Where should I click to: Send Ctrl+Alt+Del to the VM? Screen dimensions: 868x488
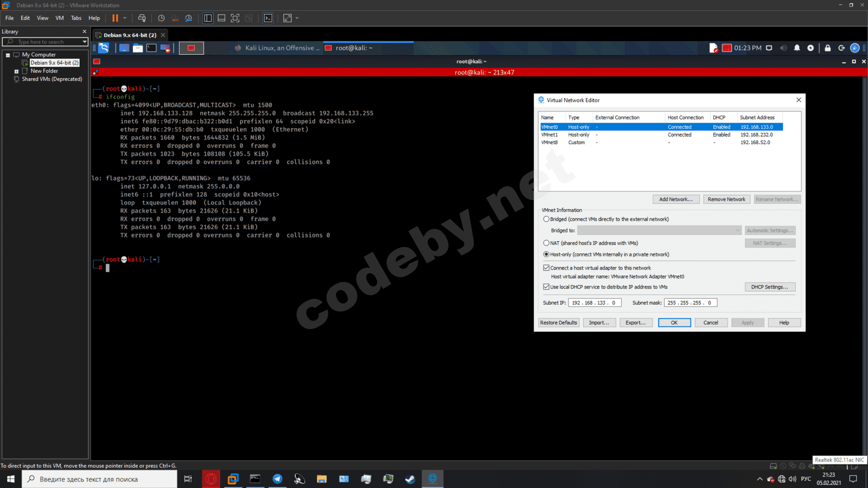(142, 18)
